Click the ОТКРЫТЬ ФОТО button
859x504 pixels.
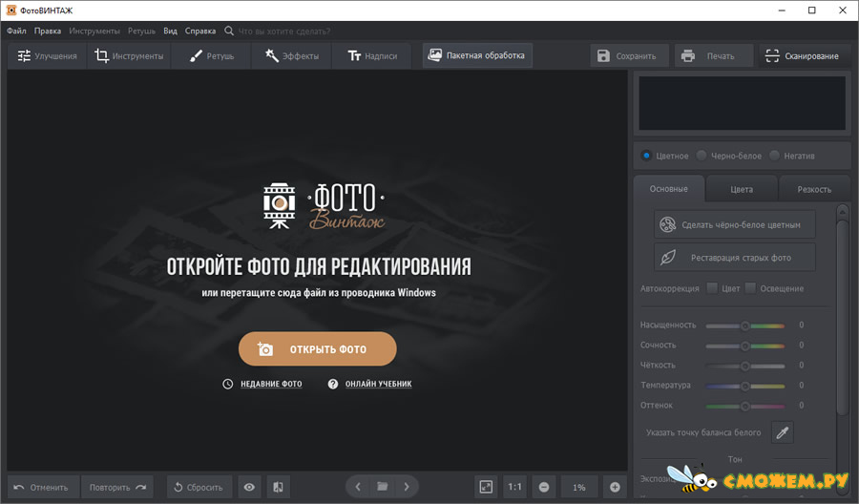tap(317, 349)
